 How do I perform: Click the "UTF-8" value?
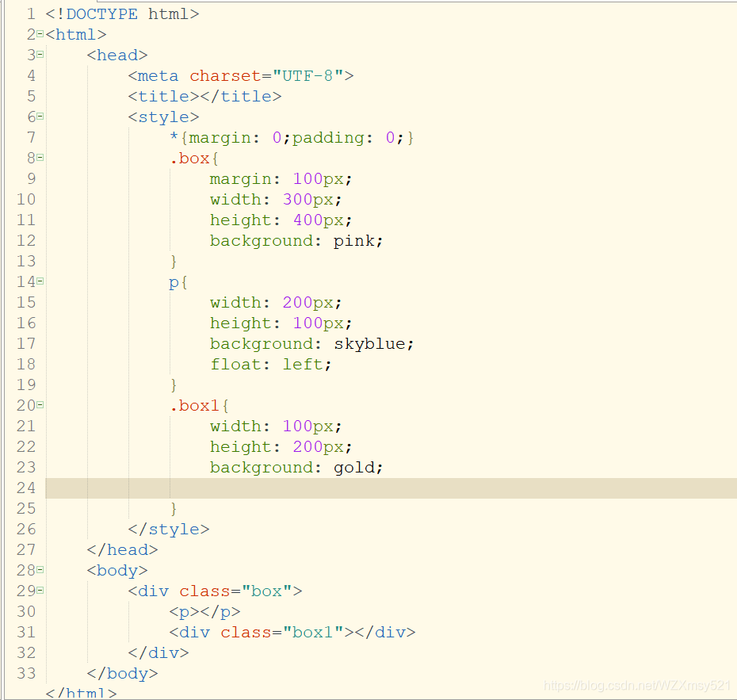pyautogui.click(x=307, y=75)
